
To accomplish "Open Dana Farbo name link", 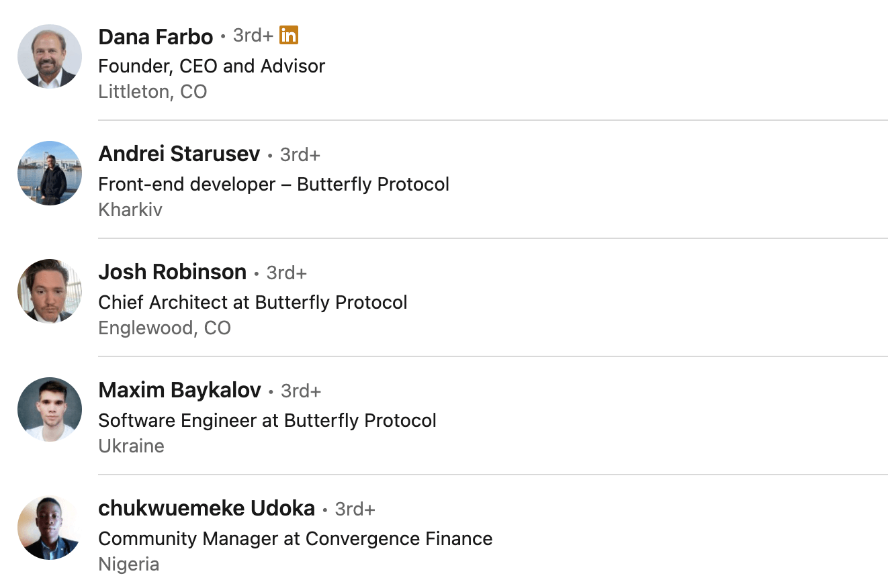I will (x=155, y=36).
